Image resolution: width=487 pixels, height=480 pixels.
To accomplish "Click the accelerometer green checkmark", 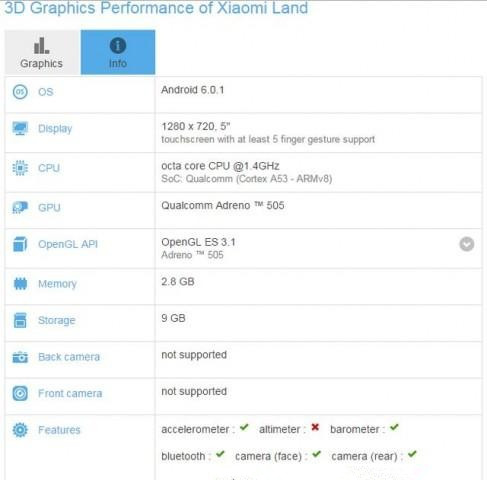I will (x=244, y=427).
